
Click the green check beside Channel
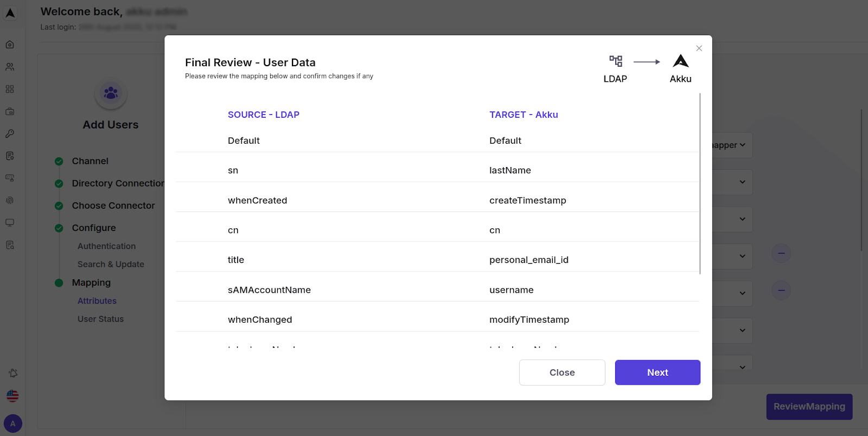59,161
